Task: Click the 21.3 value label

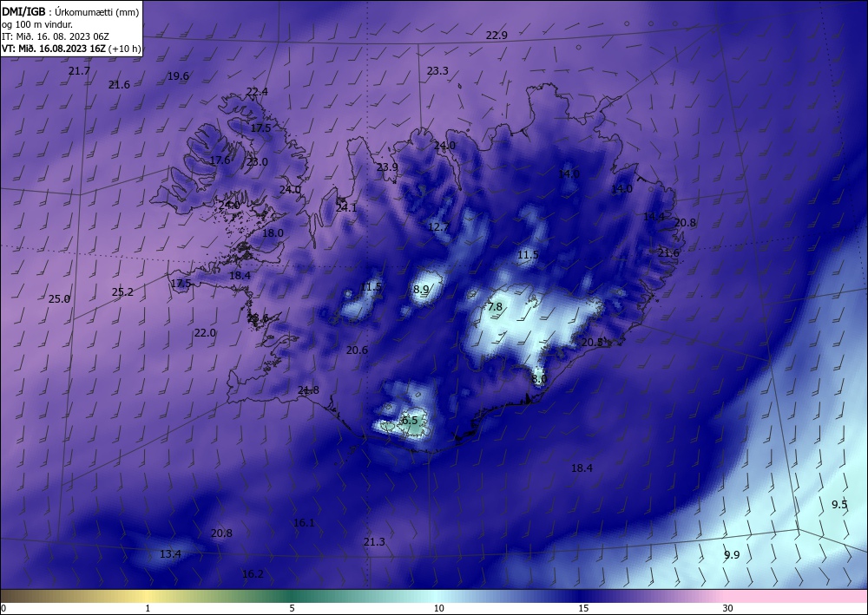Action: 374,542
